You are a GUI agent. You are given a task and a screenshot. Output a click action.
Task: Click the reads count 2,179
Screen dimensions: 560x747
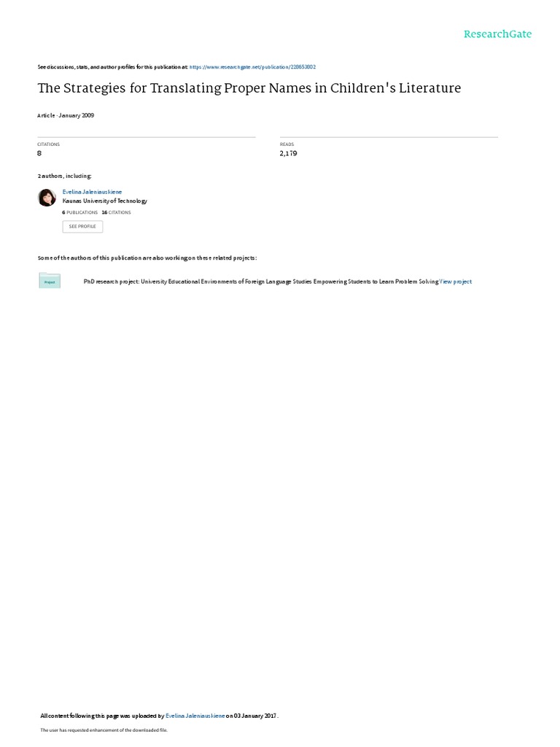click(288, 153)
